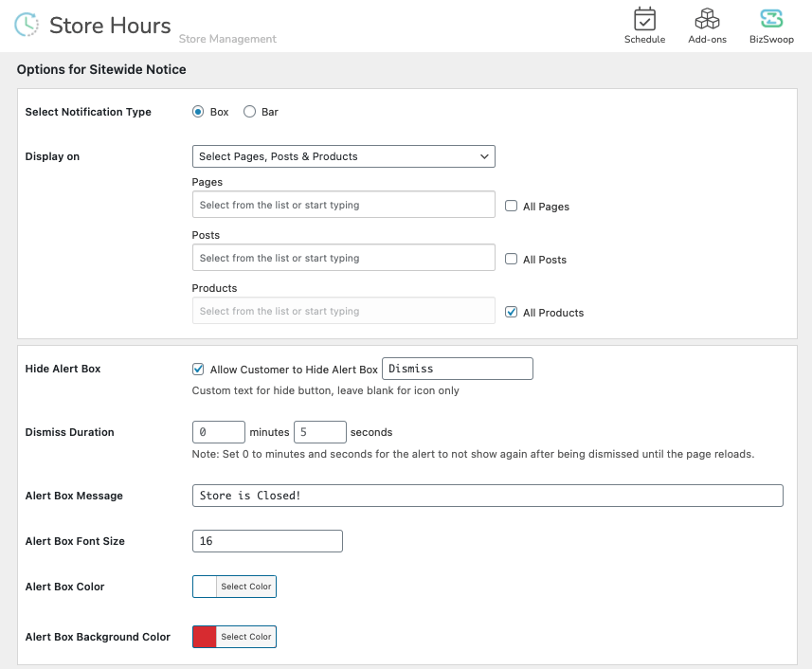Focus the Dismiss Duration seconds field
This screenshot has height=669, width=812.
320,432
